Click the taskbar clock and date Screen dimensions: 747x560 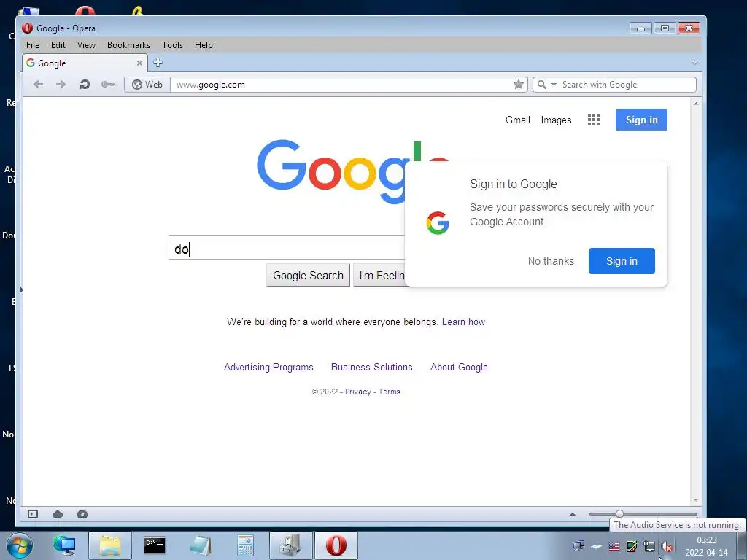pyautogui.click(x=706, y=546)
